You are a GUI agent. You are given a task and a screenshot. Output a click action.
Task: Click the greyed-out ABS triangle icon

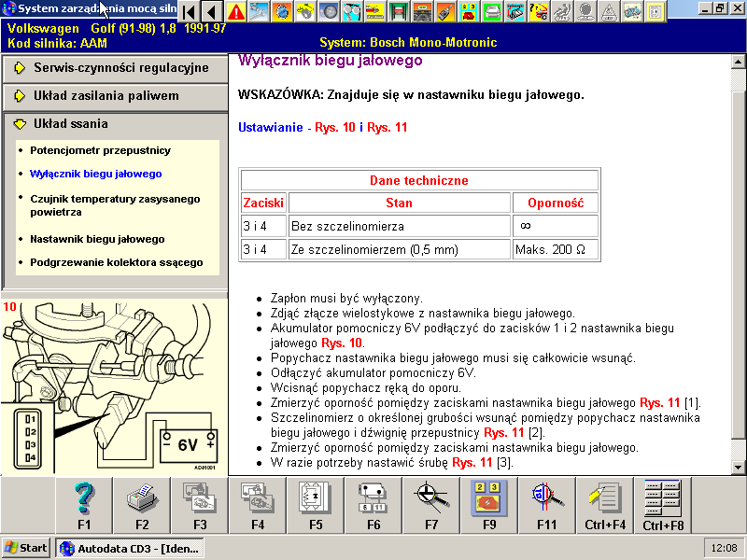point(609,11)
